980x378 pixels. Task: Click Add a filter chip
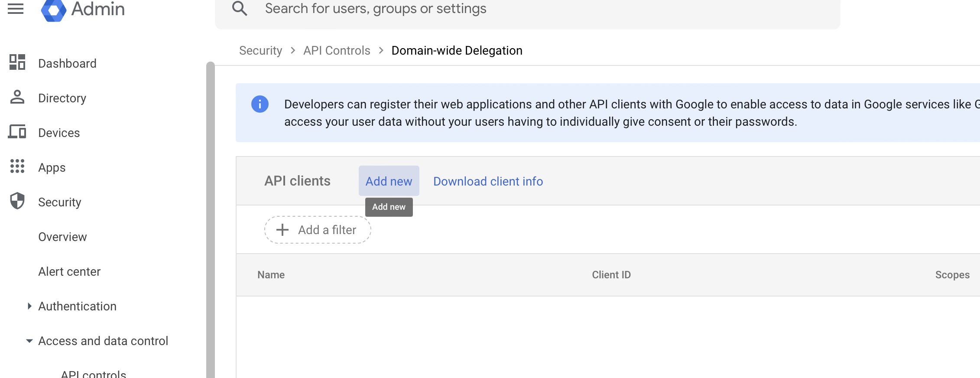click(x=318, y=230)
